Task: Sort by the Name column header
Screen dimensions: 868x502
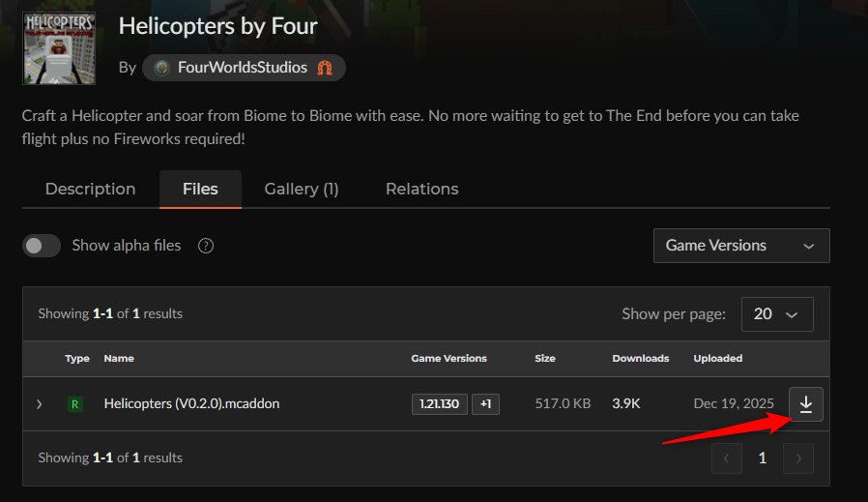Action: click(119, 359)
